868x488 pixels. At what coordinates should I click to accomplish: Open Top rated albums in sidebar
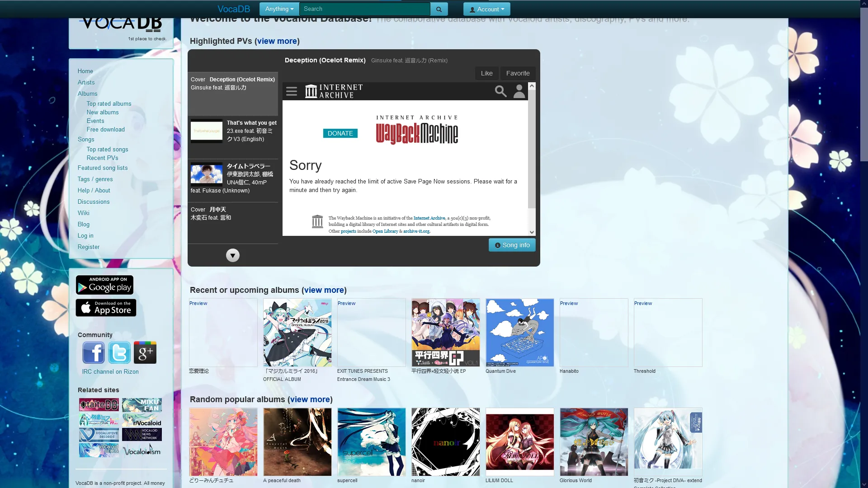coord(109,103)
